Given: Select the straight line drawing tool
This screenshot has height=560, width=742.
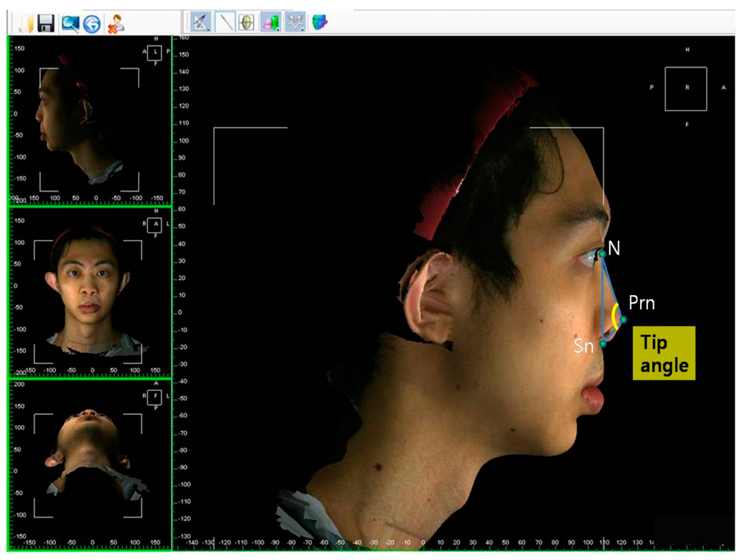Looking at the screenshot, I should click(225, 22).
